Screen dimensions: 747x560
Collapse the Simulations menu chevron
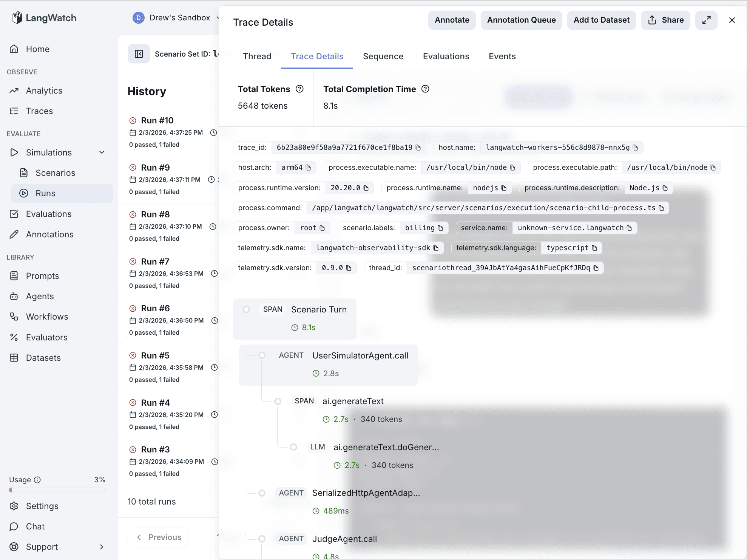click(x=102, y=152)
